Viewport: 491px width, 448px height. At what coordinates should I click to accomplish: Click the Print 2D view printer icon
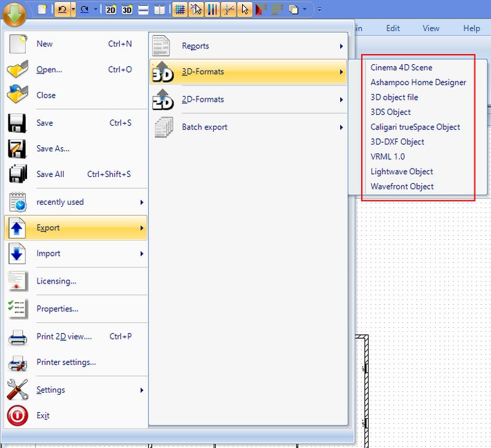tap(17, 337)
